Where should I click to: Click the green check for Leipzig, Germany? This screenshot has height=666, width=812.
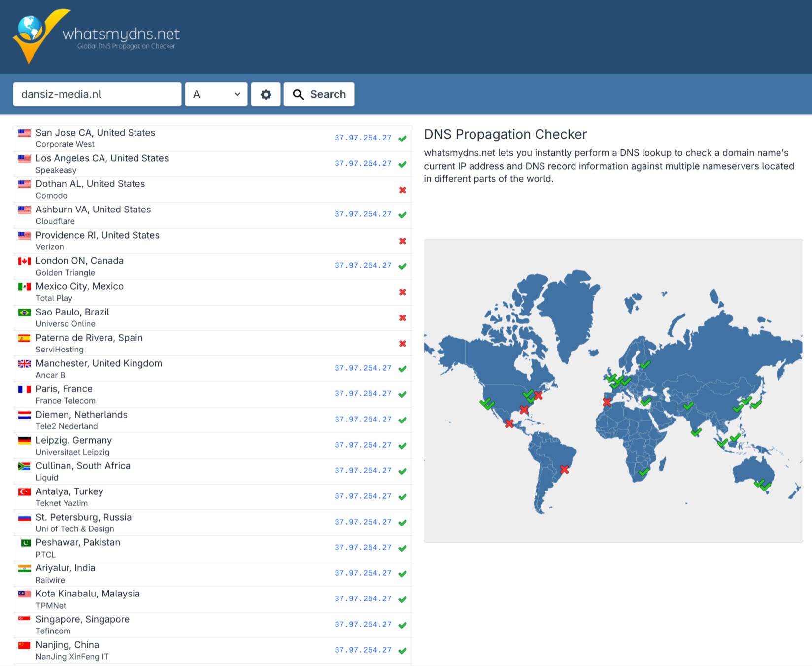(403, 446)
